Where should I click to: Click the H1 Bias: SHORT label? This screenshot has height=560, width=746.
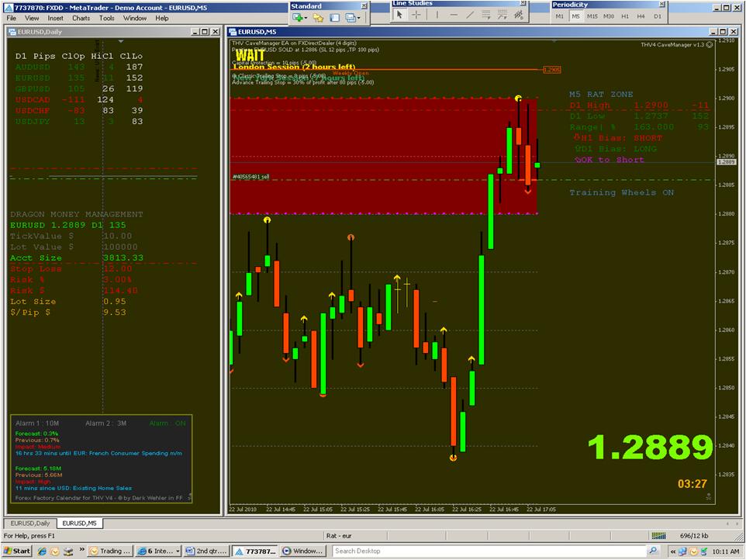pos(618,138)
